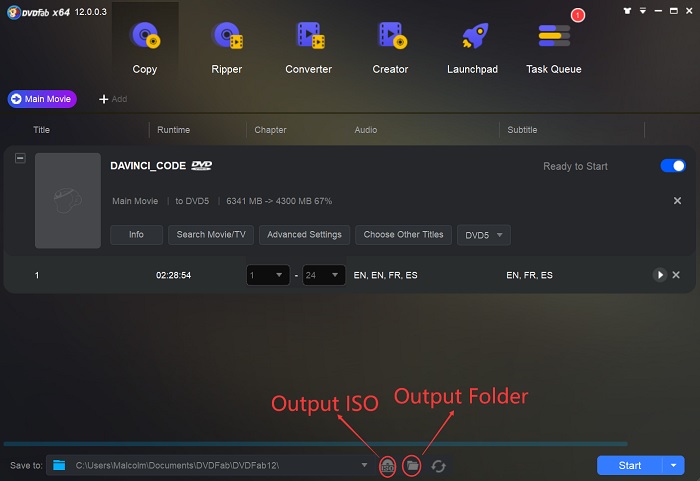Click the Ready to Start status text
700x481 pixels.
click(575, 166)
